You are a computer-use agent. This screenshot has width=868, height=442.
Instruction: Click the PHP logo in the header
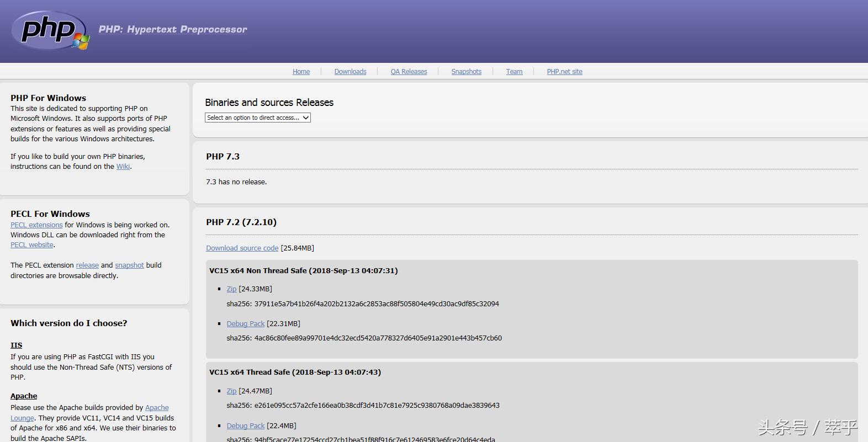point(50,30)
